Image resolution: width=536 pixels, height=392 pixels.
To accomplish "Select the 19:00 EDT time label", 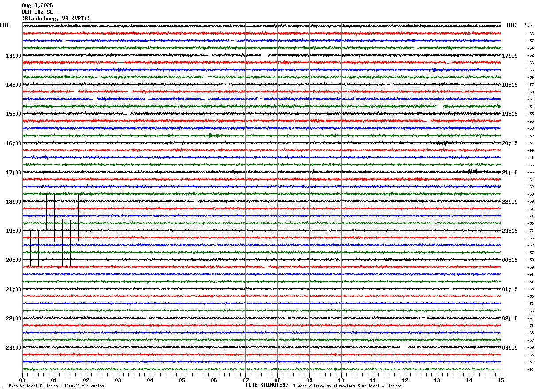I will pos(14,231).
